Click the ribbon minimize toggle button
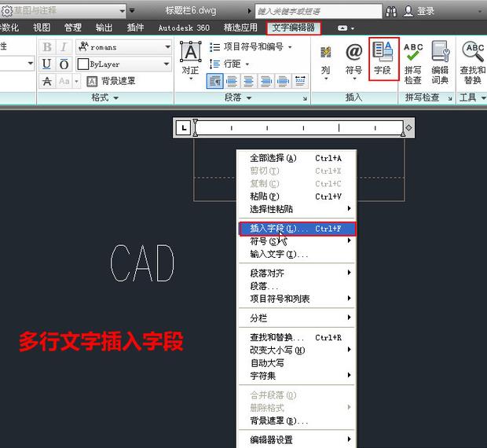This screenshot has width=487, height=448. pyautogui.click(x=342, y=28)
